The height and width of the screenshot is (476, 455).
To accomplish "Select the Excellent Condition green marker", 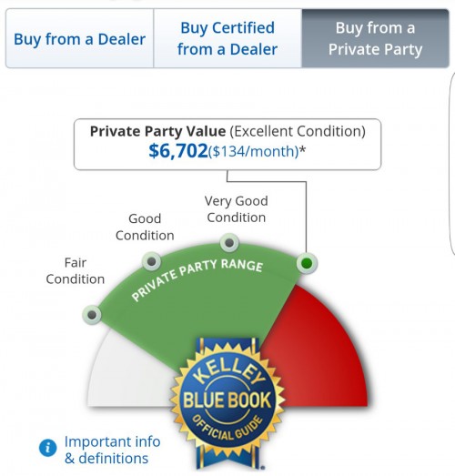I will coord(308,263).
